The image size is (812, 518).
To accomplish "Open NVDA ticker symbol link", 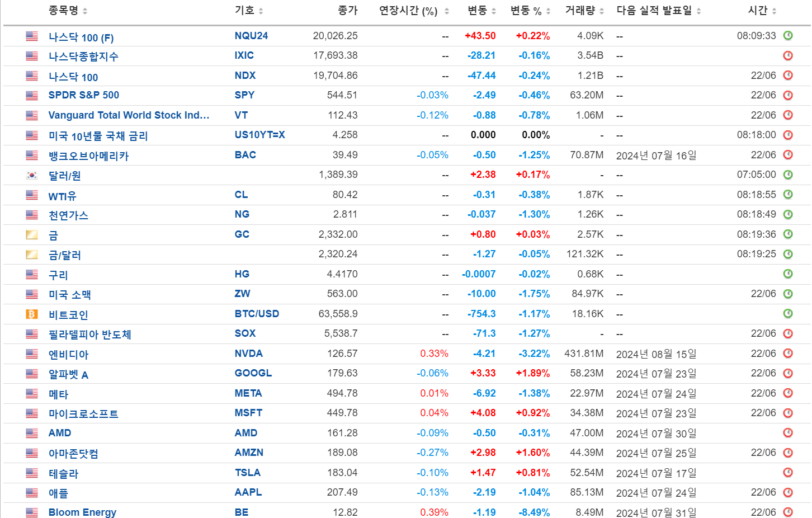I will pos(249,354).
